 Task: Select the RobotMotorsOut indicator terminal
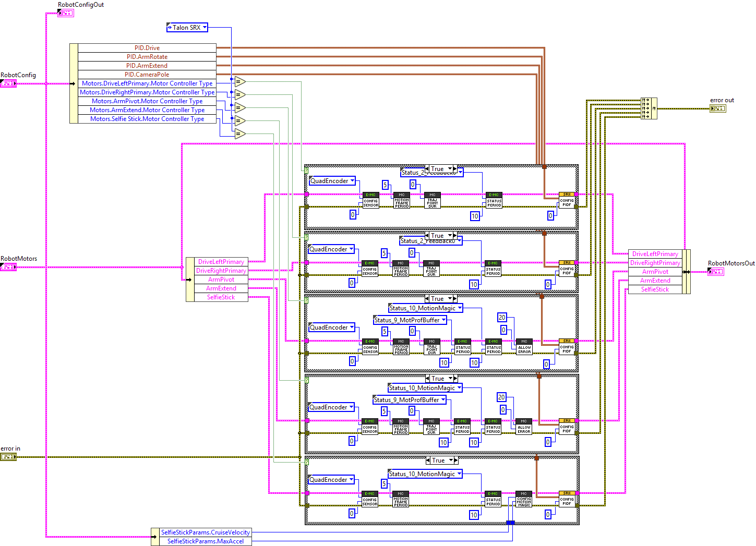(715, 272)
